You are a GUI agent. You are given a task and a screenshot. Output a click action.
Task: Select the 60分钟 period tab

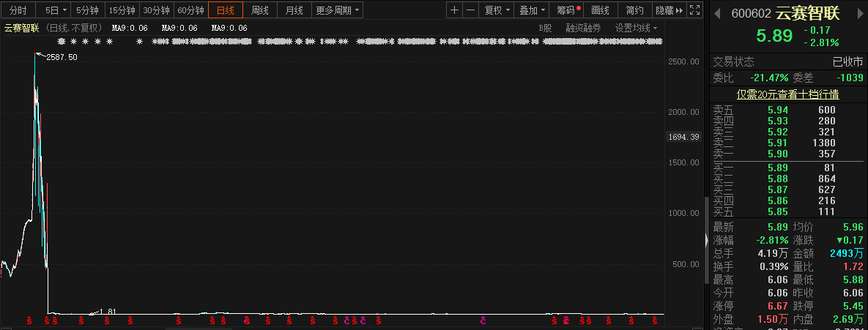tap(190, 10)
